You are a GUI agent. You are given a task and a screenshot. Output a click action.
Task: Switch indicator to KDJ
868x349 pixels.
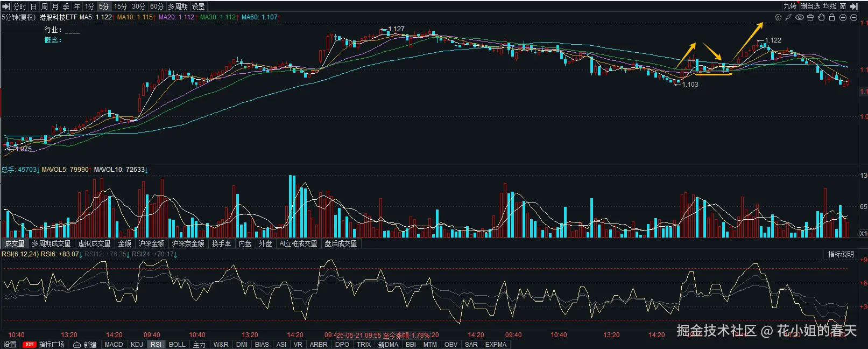pos(137,345)
